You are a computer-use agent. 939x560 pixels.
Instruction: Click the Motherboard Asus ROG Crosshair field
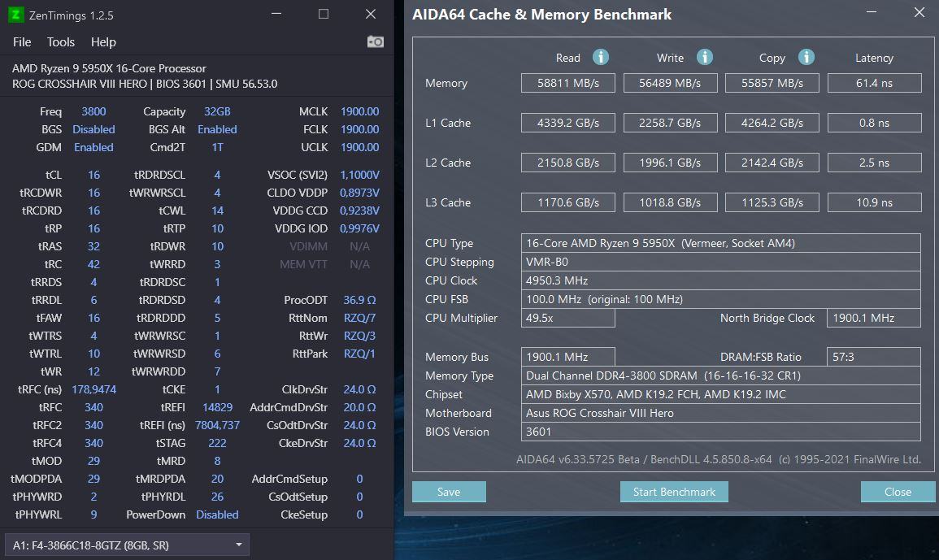click(720, 413)
